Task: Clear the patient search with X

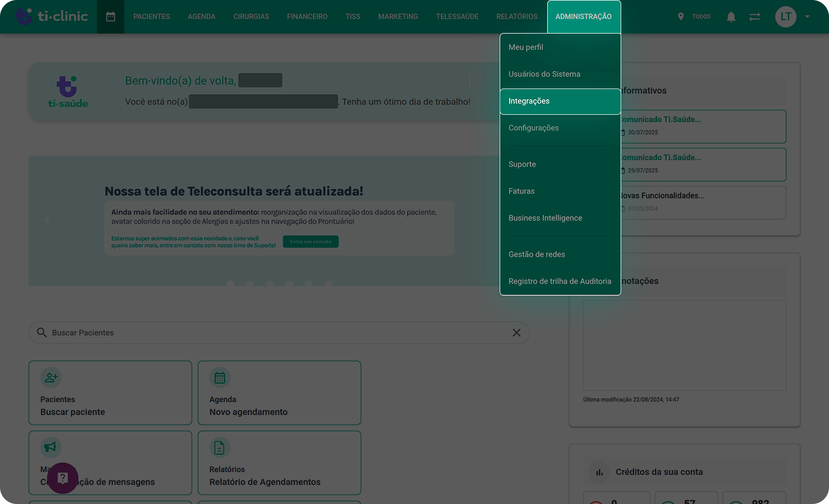Action: click(516, 333)
